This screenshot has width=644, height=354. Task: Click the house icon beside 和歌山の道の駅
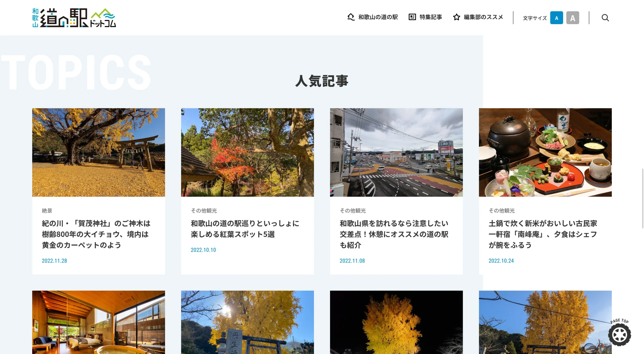(351, 17)
